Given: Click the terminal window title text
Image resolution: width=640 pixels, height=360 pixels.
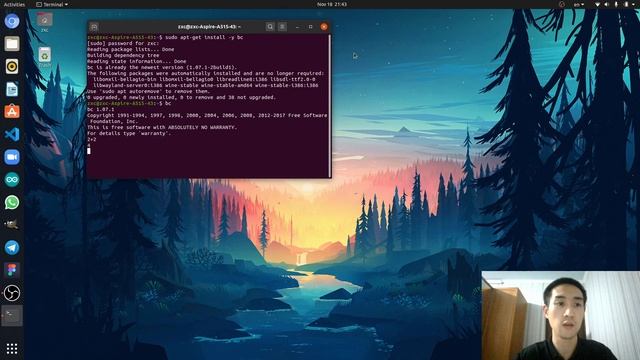Looking at the screenshot, I should click(209, 27).
